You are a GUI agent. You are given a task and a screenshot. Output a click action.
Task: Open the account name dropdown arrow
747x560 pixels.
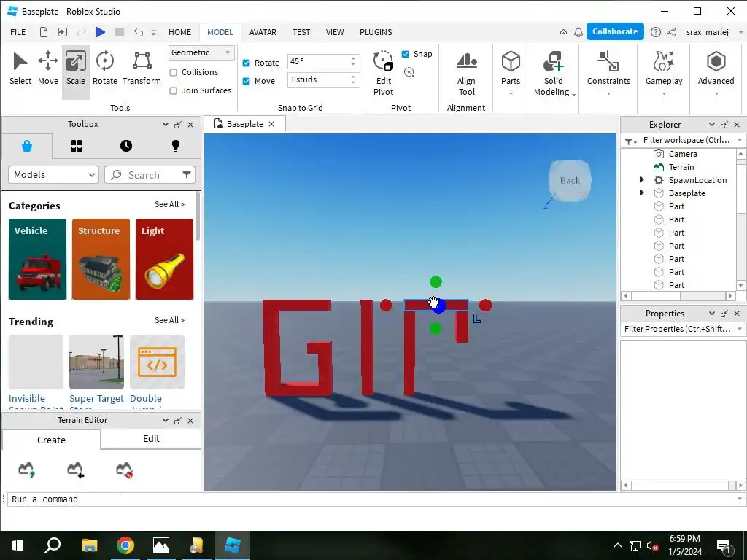(740, 32)
